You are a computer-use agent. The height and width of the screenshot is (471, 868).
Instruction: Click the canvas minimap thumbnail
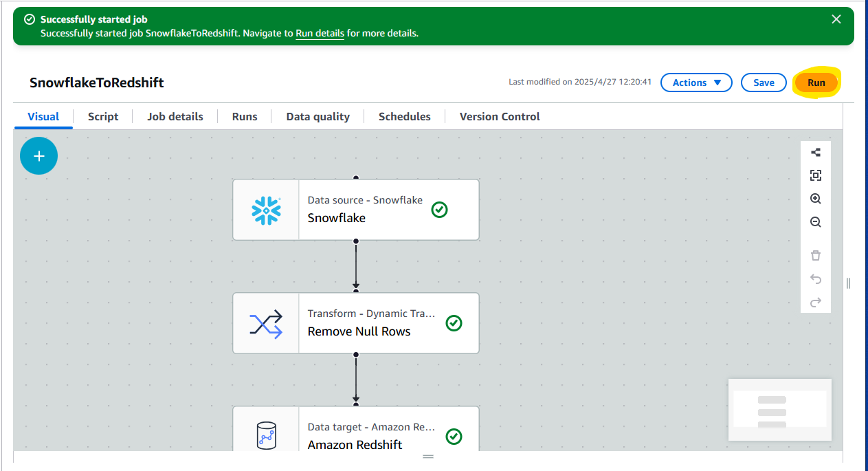point(780,410)
